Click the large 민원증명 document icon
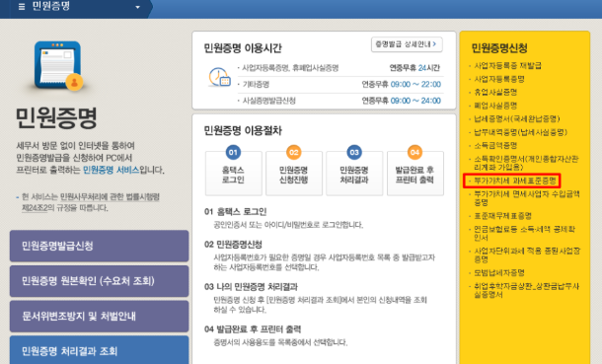This screenshot has width=602, height=364. pos(58,65)
